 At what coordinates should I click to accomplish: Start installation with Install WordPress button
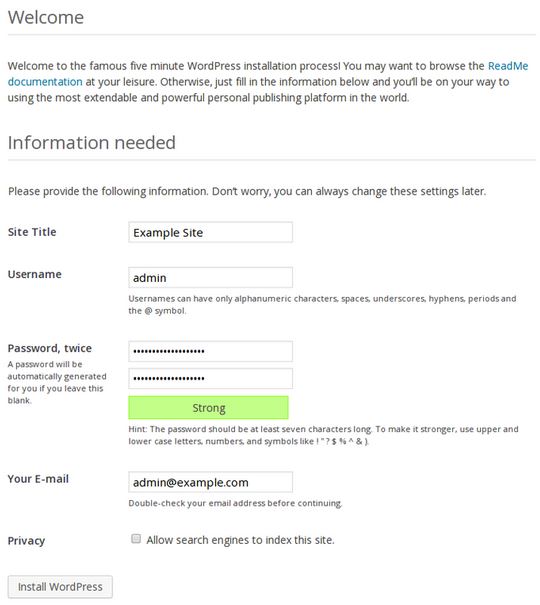(x=60, y=587)
